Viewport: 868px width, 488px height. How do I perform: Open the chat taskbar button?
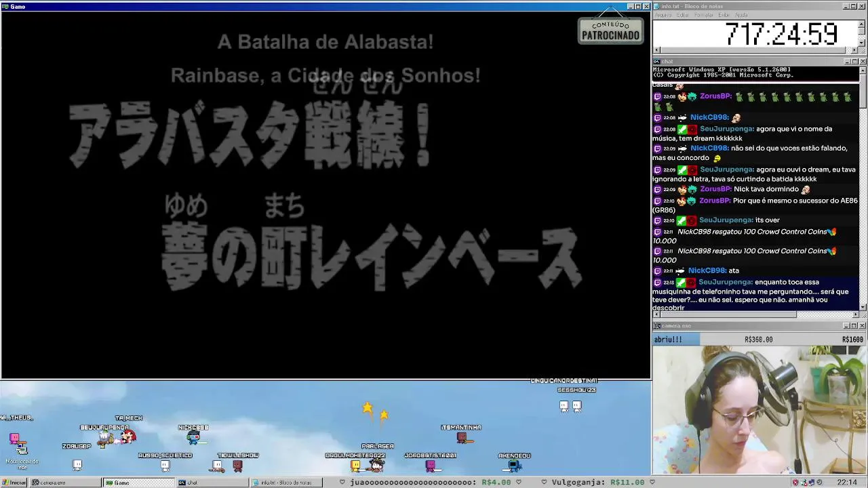tap(212, 483)
